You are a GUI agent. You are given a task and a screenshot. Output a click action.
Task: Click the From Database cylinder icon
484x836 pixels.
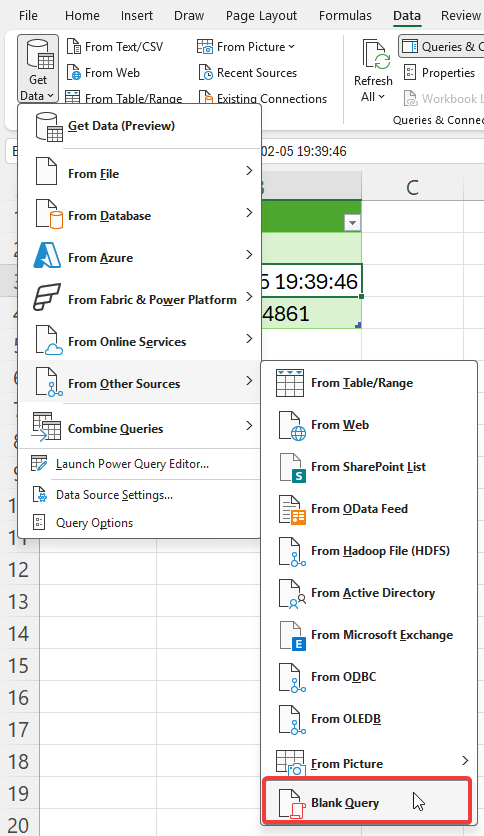pos(49,214)
